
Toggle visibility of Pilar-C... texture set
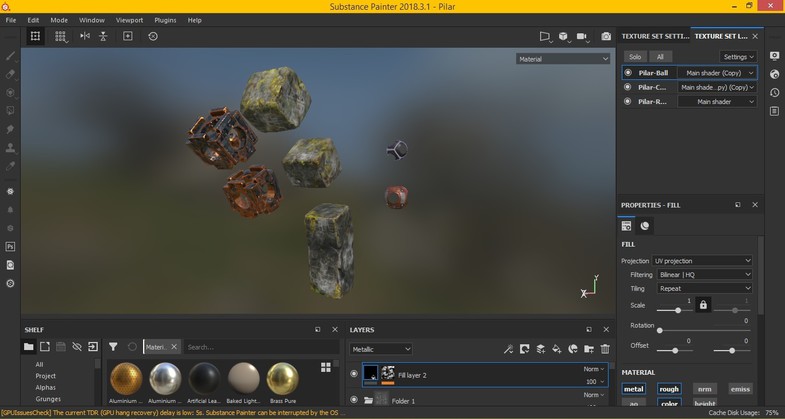point(628,87)
